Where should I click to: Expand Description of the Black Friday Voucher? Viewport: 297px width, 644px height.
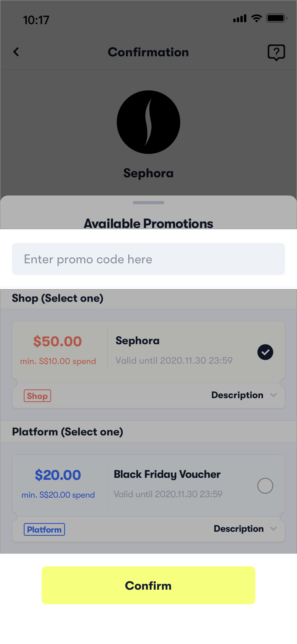(239, 529)
